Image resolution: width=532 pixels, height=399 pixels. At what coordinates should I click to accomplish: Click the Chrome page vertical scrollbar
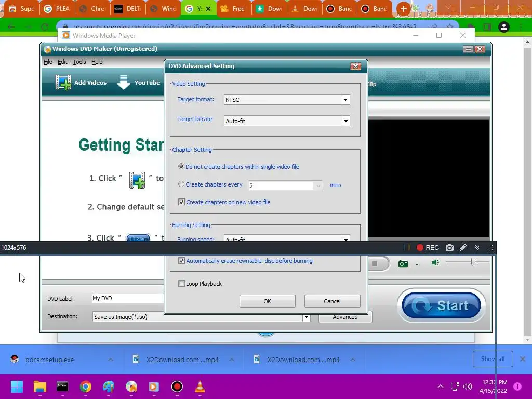528,190
